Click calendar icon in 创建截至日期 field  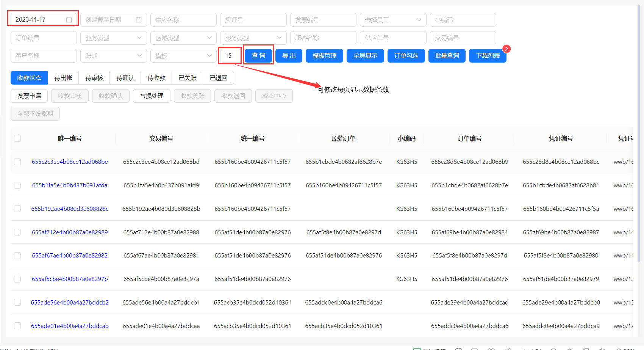pos(139,20)
